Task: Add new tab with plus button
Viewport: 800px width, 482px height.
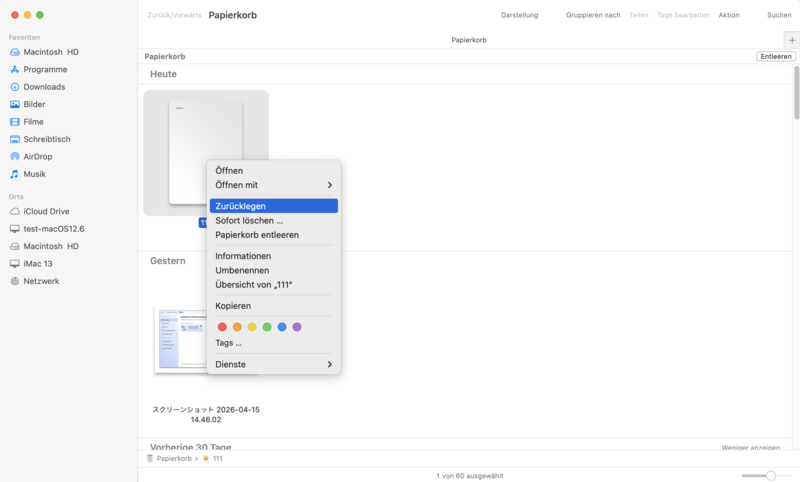Action: tap(791, 39)
